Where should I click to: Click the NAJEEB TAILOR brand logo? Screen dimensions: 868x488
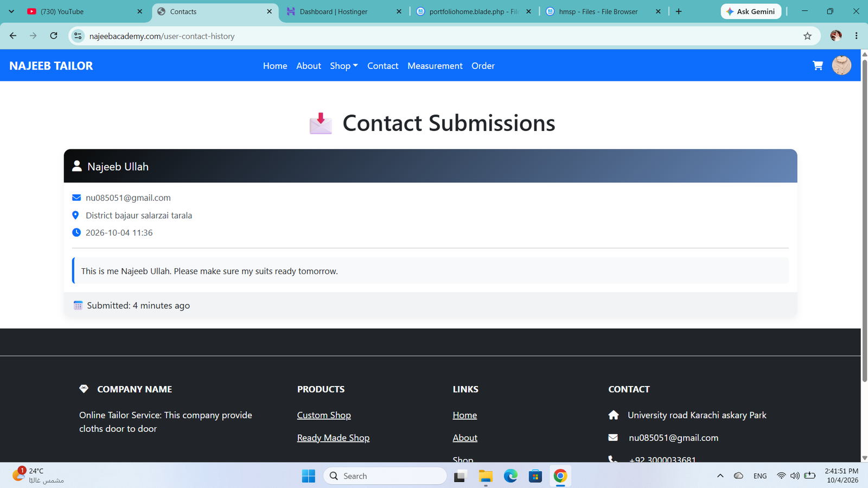point(51,66)
